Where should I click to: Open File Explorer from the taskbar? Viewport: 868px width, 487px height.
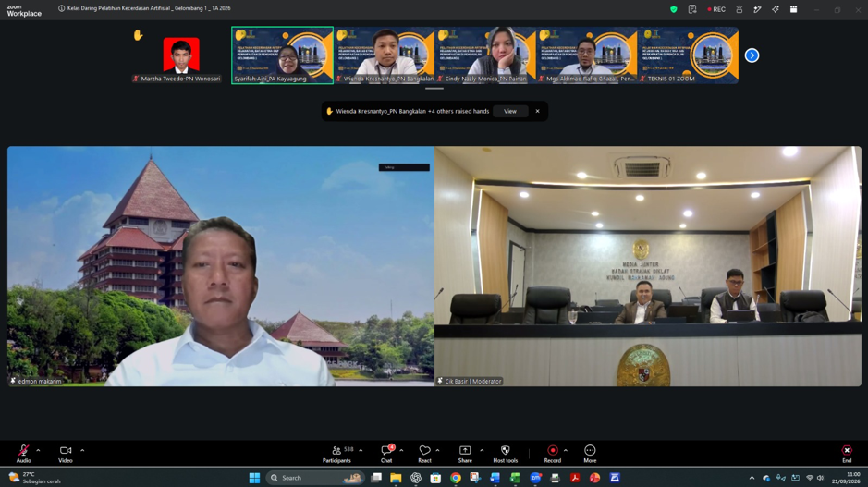click(x=396, y=478)
